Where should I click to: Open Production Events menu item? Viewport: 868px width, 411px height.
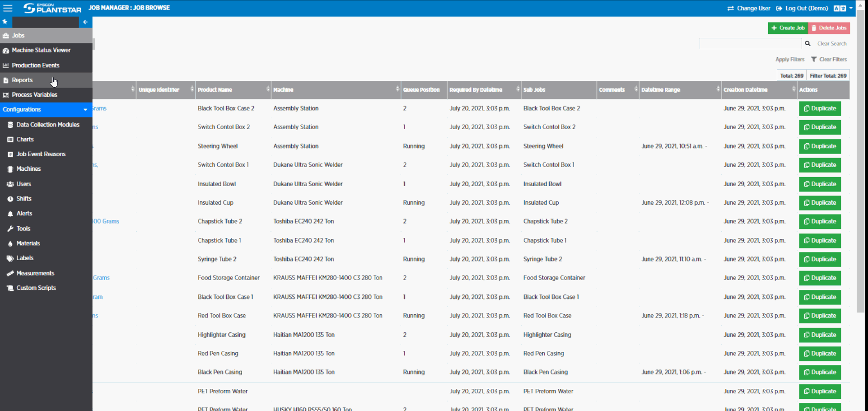click(46, 65)
